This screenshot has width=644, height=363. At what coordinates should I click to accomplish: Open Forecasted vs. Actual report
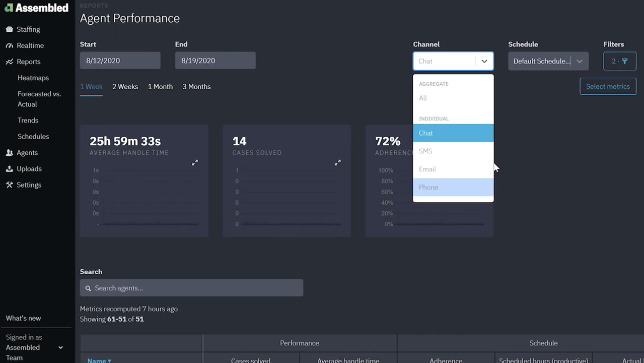39,99
